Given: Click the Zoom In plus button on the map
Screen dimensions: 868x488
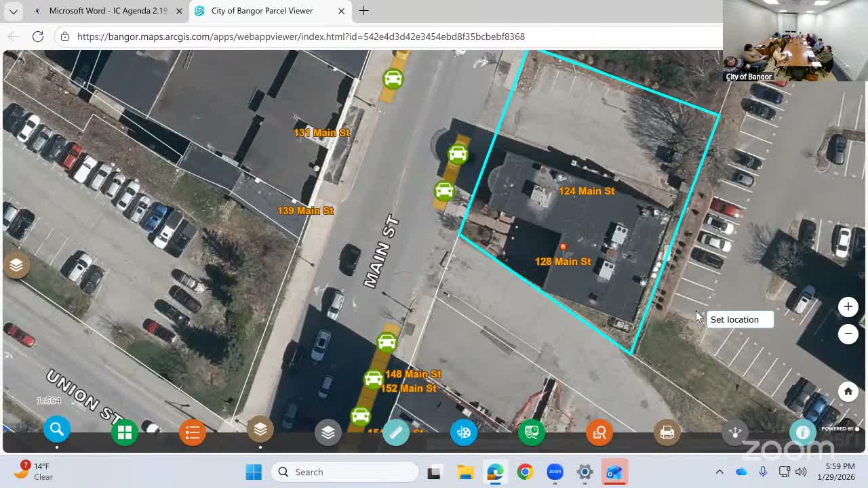Looking at the screenshot, I should [848, 306].
